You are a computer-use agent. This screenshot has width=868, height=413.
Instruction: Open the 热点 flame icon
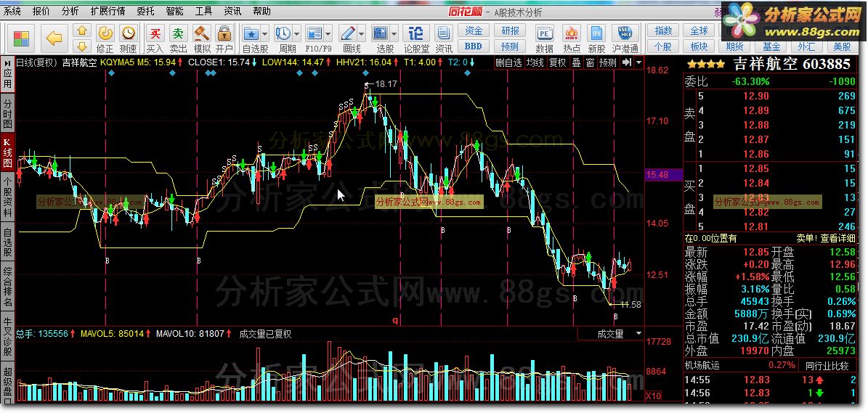572,33
